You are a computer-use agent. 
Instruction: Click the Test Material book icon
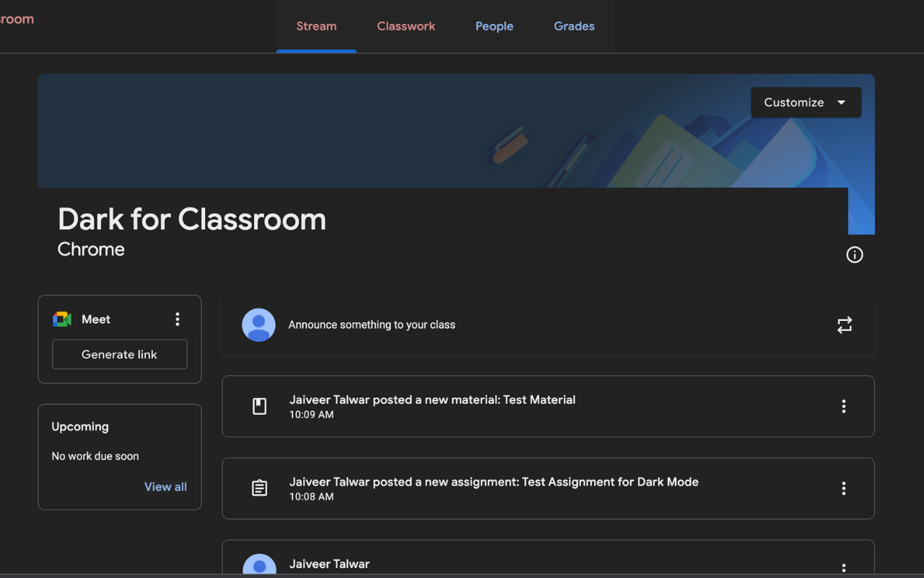click(259, 406)
